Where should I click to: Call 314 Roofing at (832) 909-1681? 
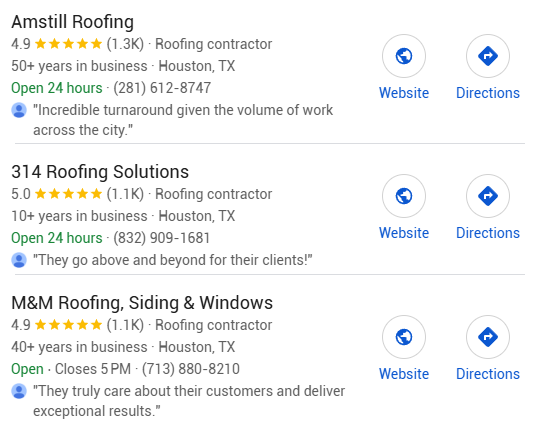162,238
